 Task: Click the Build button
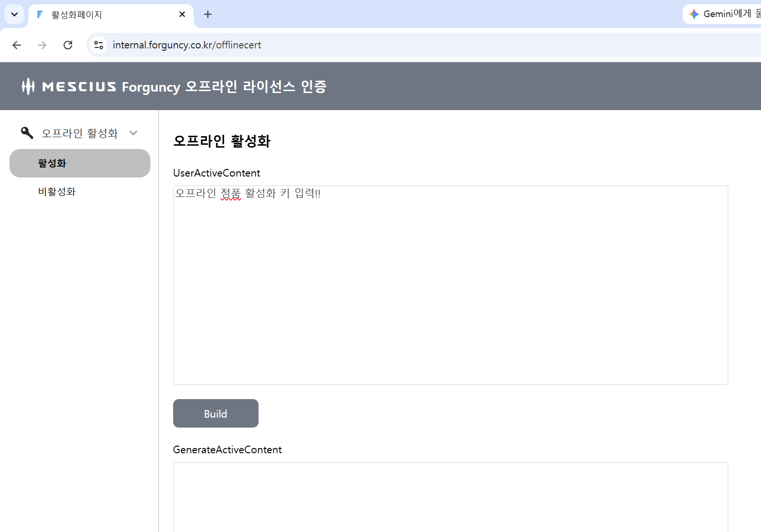(216, 413)
